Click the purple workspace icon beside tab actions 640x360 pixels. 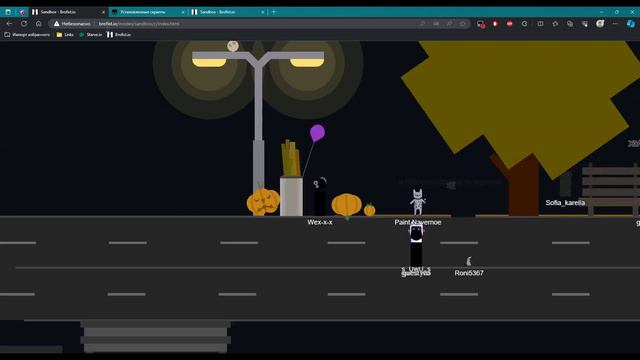[x=22, y=12]
